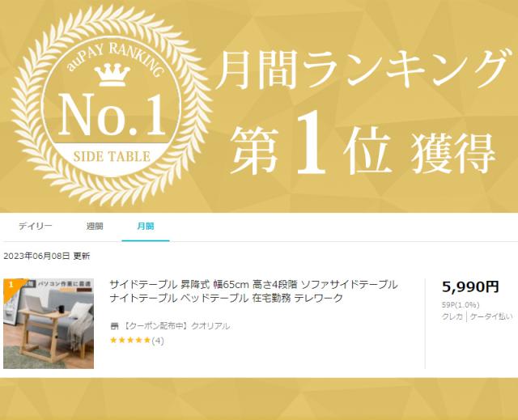Click the 2023年06月08日 更新 date text
This screenshot has width=518, height=420.
[47, 257]
